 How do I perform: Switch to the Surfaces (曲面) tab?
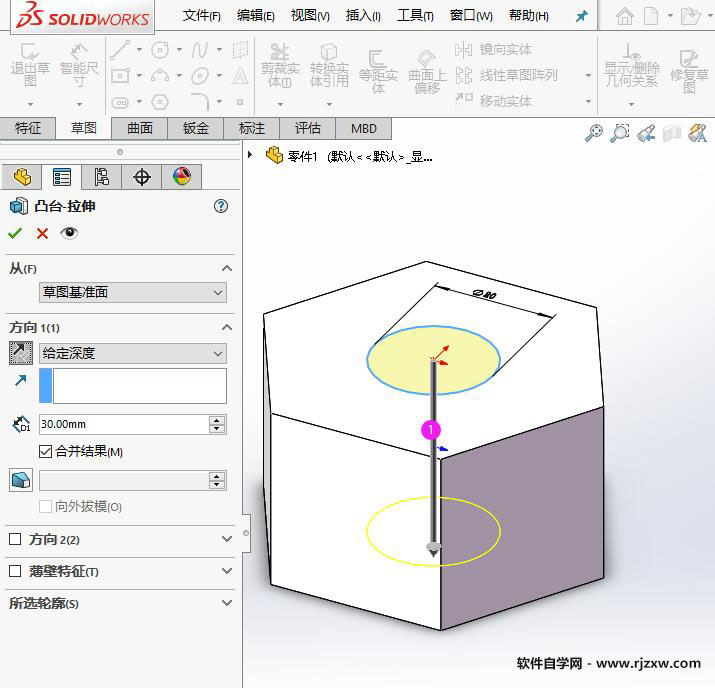click(140, 128)
